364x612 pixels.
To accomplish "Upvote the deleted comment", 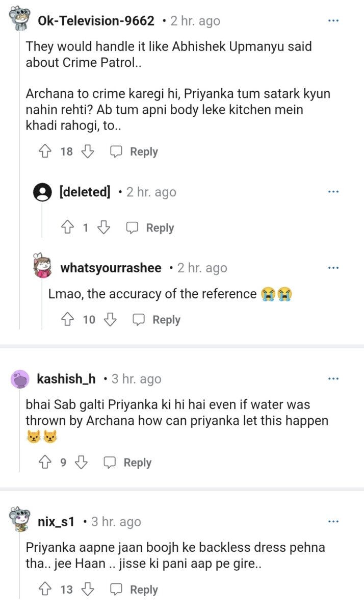I will pos(67,228).
